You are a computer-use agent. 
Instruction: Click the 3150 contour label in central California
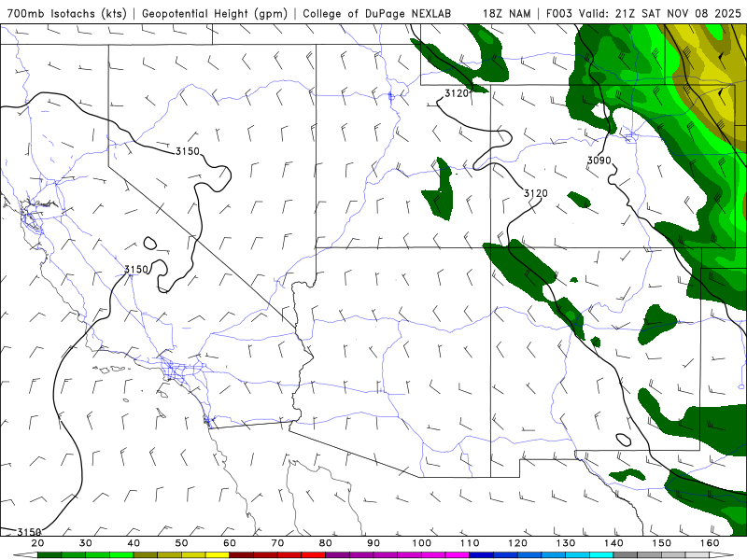[136, 269]
